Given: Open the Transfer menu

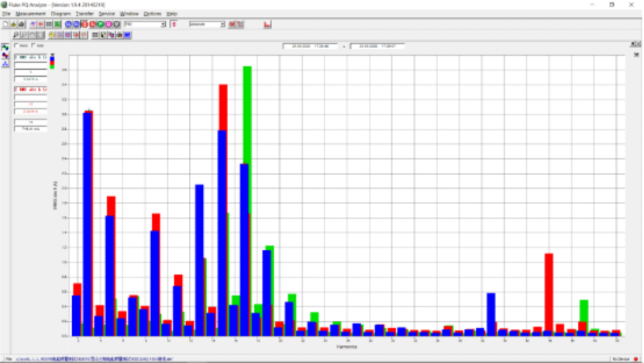Looking at the screenshot, I should pyautogui.click(x=84, y=14).
